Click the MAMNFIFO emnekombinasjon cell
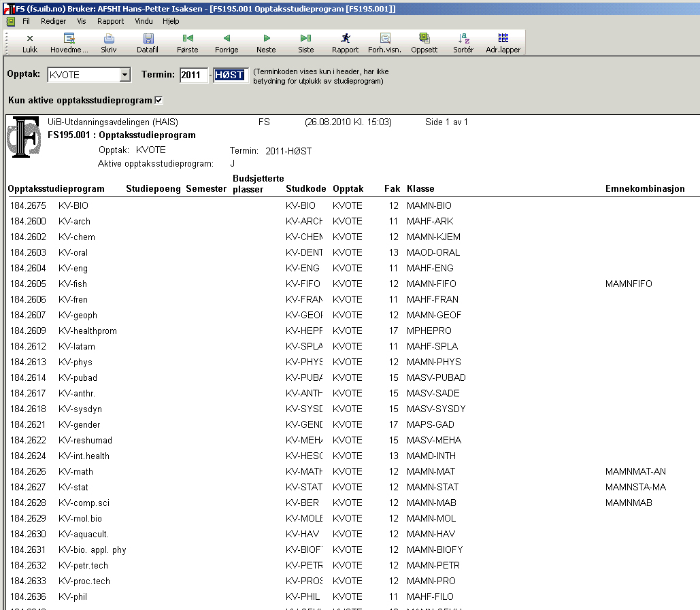700x610 pixels. pos(629,284)
